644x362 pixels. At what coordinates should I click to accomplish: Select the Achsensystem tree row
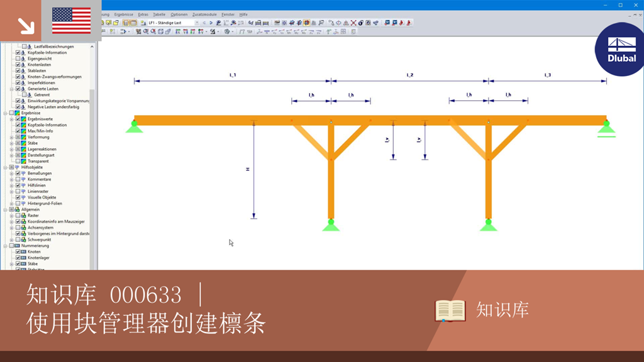tap(40, 228)
